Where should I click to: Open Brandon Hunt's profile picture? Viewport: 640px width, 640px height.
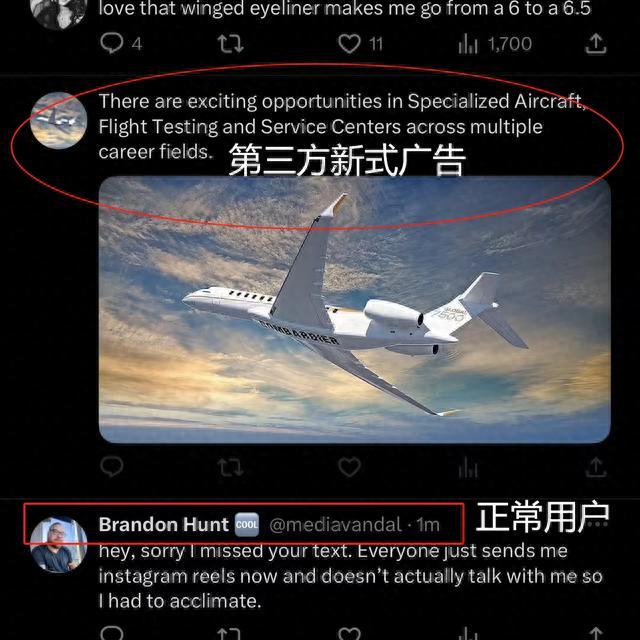[x=58, y=544]
